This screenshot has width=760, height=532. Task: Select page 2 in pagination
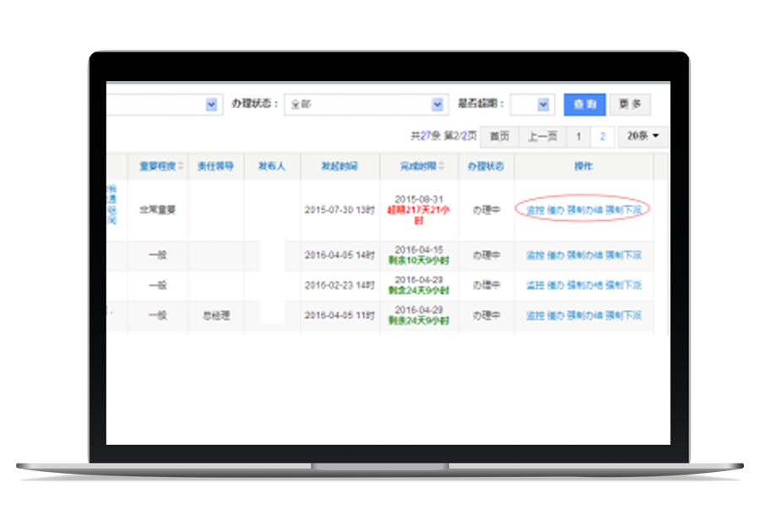point(602,136)
